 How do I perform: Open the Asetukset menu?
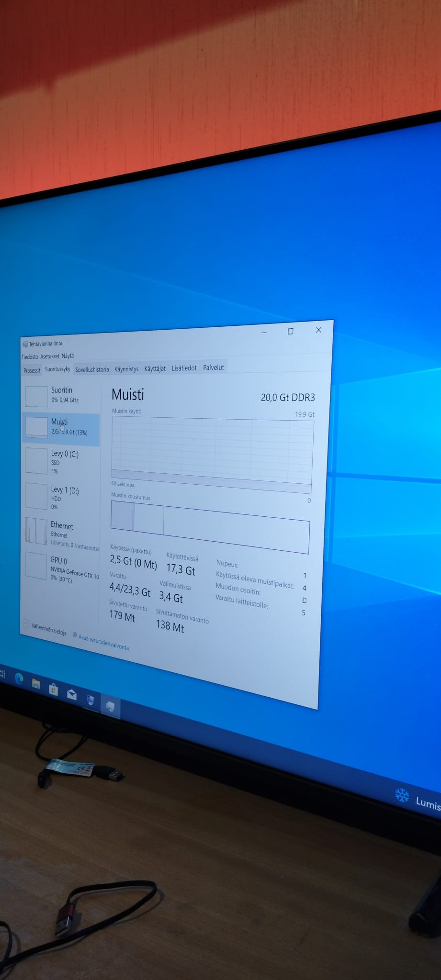(50, 356)
